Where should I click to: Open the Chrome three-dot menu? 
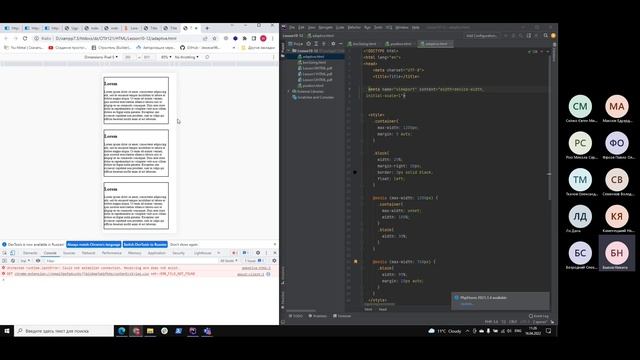pos(273,38)
